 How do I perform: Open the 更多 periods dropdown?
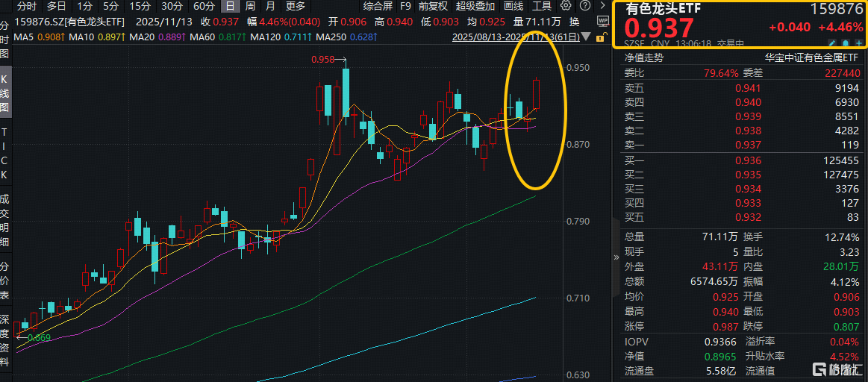(x=295, y=6)
